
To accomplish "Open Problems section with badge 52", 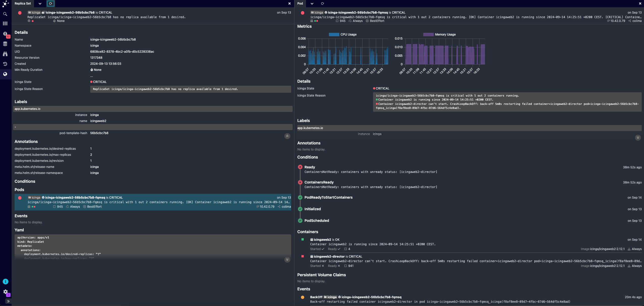I will pos(6,34).
